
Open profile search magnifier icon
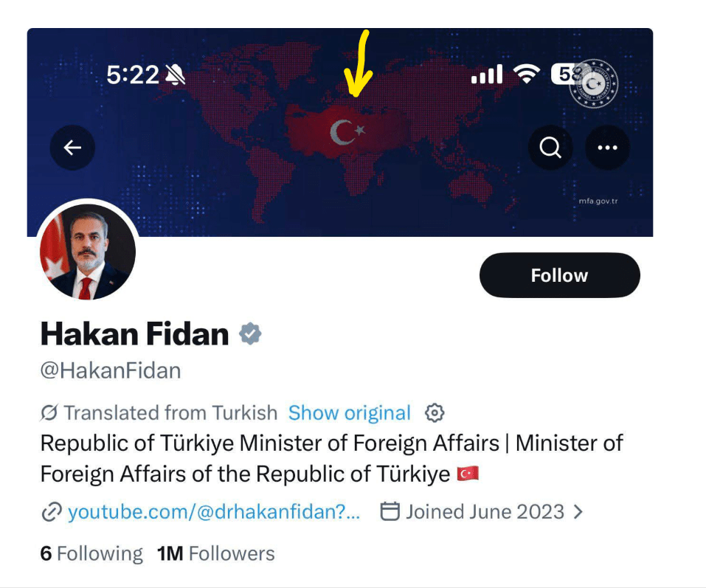click(x=550, y=148)
